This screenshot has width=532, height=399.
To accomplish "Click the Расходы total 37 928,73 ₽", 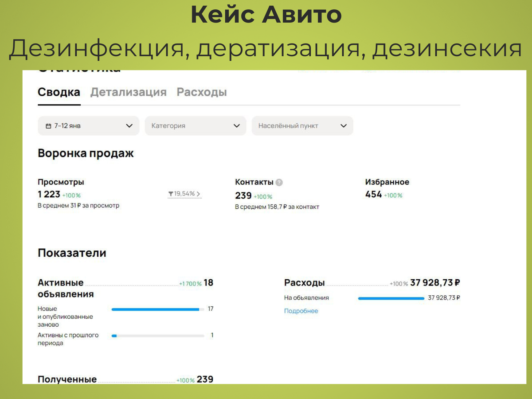I will pos(435,282).
